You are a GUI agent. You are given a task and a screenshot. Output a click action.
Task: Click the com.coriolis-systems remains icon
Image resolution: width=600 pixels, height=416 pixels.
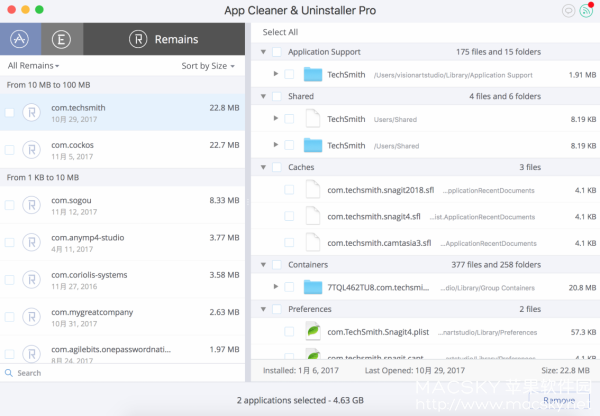pos(31,280)
